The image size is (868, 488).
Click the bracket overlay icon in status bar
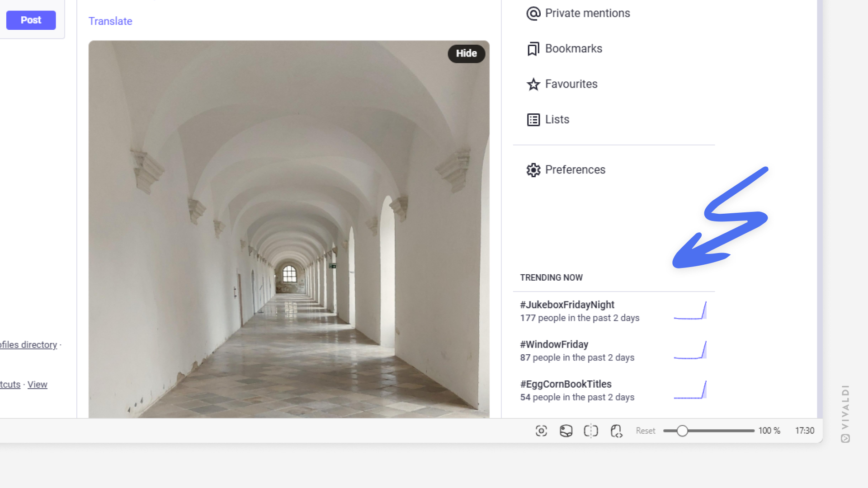[x=591, y=430]
